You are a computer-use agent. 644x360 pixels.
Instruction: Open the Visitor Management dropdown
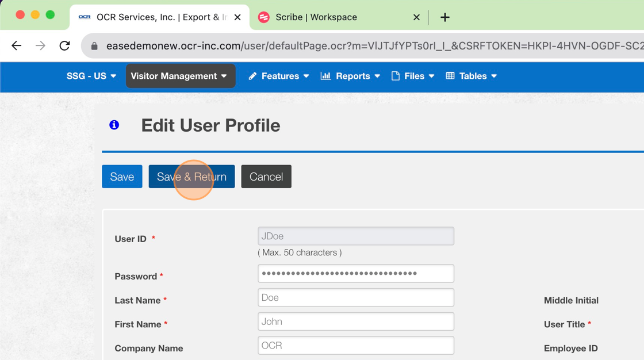pos(180,76)
